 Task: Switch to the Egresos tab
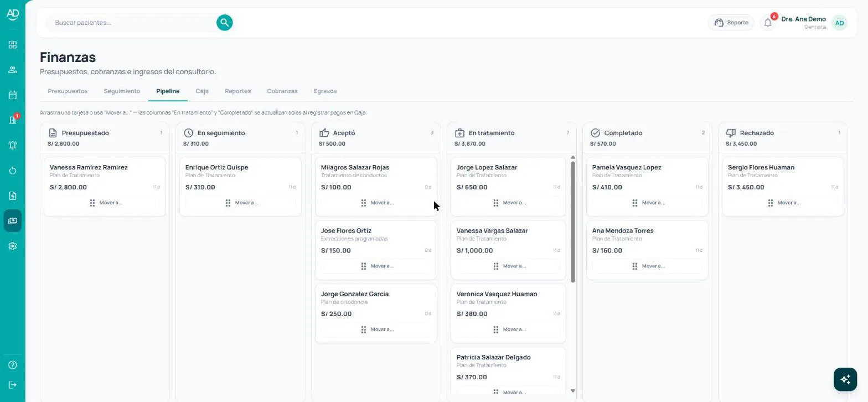[x=325, y=91]
